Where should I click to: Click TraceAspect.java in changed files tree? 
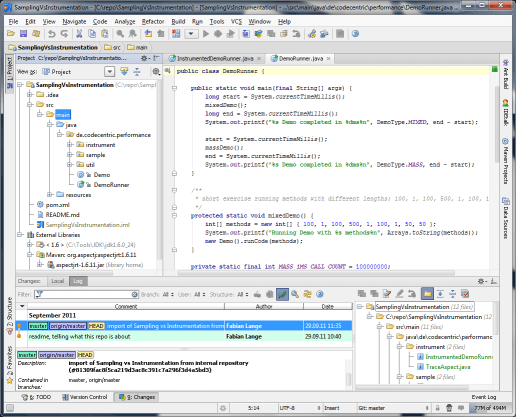(447, 367)
